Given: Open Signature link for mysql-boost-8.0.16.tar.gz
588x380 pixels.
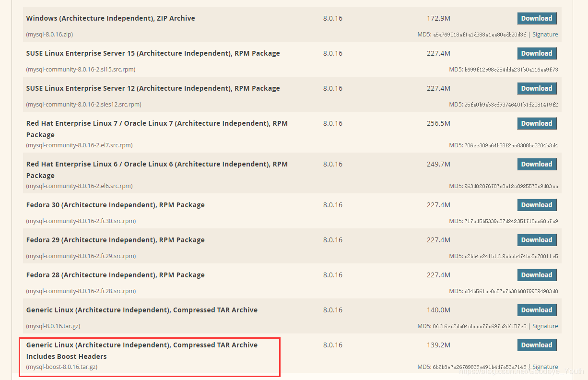Looking at the screenshot, I should tap(545, 367).
